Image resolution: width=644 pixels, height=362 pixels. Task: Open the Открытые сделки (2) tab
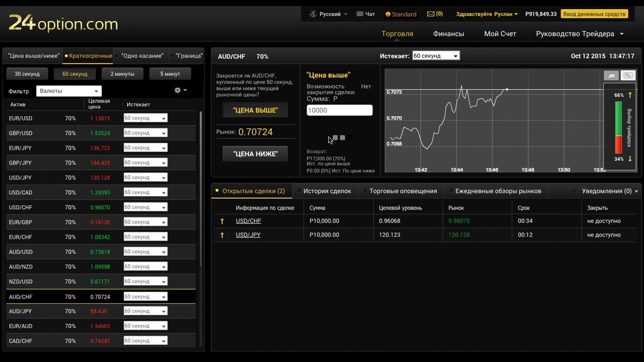(251, 191)
